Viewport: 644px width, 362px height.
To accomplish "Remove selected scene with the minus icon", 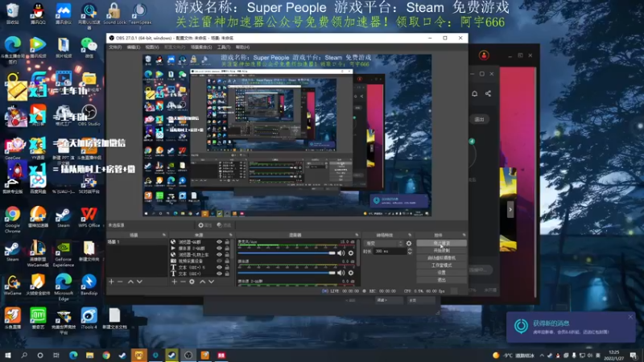I will 120,282.
